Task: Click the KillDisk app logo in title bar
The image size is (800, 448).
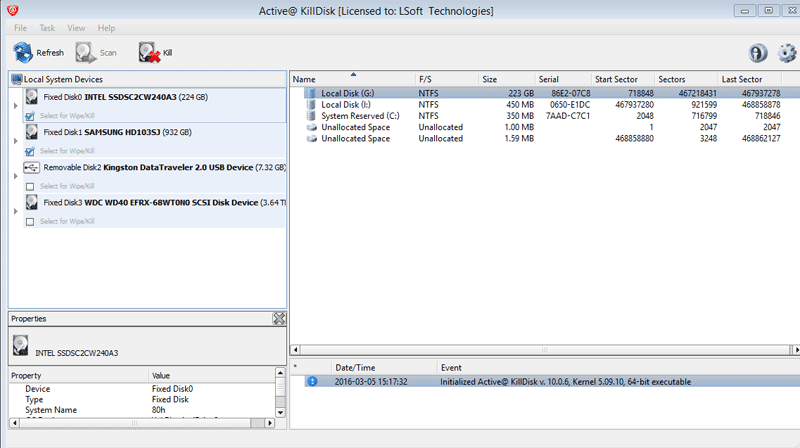Action: click(13, 10)
